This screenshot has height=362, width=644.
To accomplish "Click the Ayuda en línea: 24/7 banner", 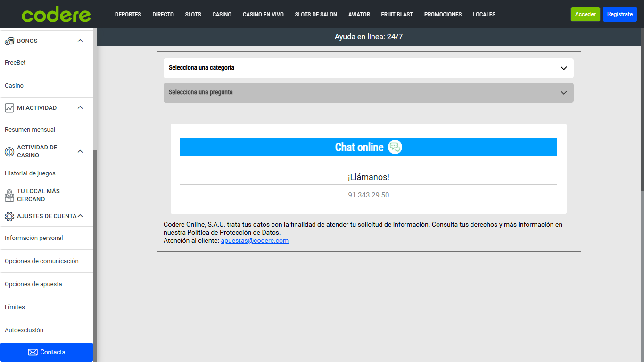I will pos(369,37).
